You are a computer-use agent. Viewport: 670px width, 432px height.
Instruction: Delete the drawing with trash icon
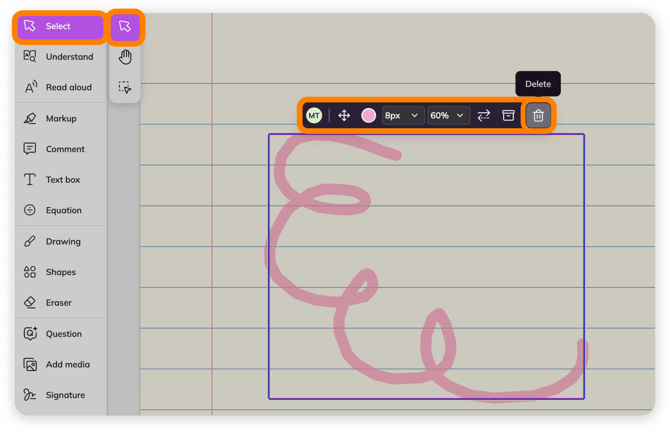coord(538,115)
